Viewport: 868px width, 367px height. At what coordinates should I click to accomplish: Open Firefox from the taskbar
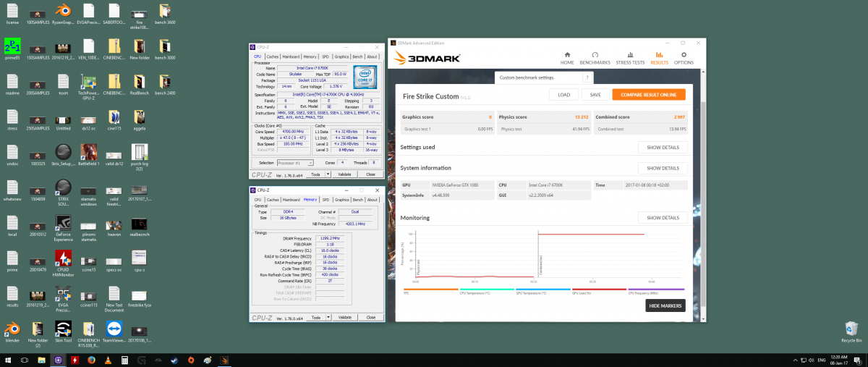(91, 360)
